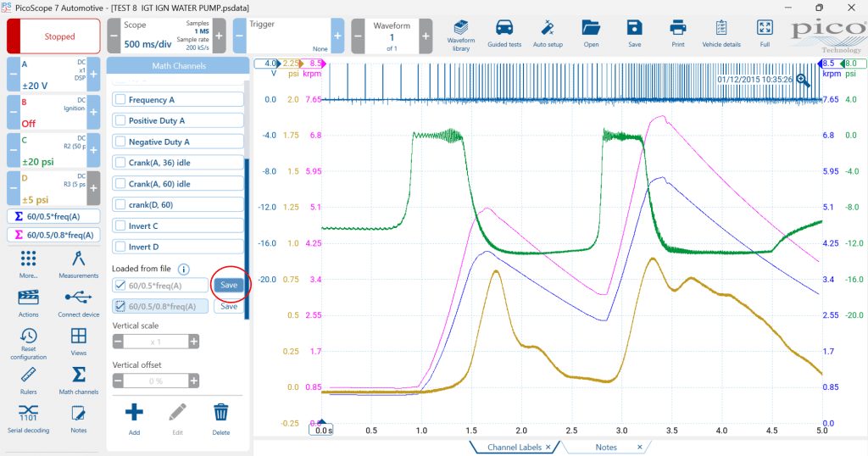Open the Serial decoding tool
The width and height of the screenshot is (868, 456).
[28, 419]
